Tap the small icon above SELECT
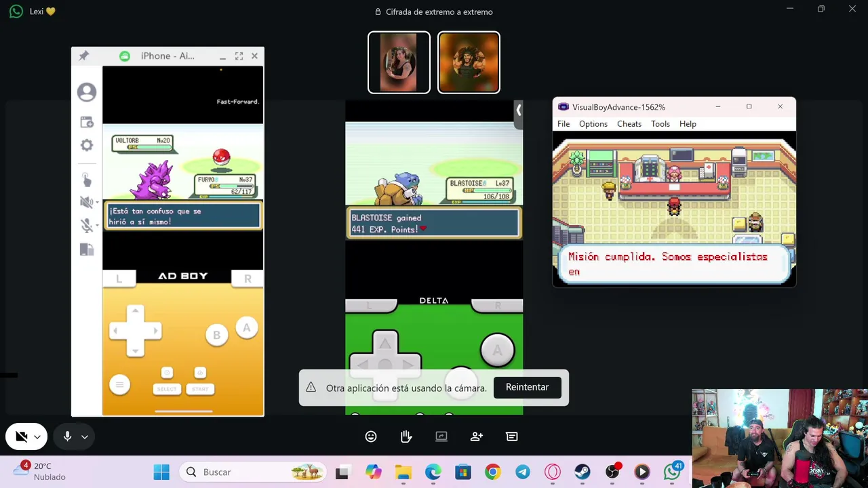The image size is (868, 488). point(167,373)
